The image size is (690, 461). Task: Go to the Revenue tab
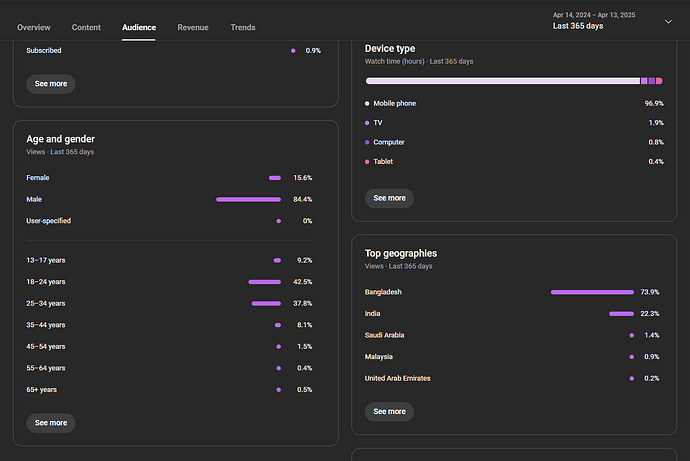coord(193,27)
